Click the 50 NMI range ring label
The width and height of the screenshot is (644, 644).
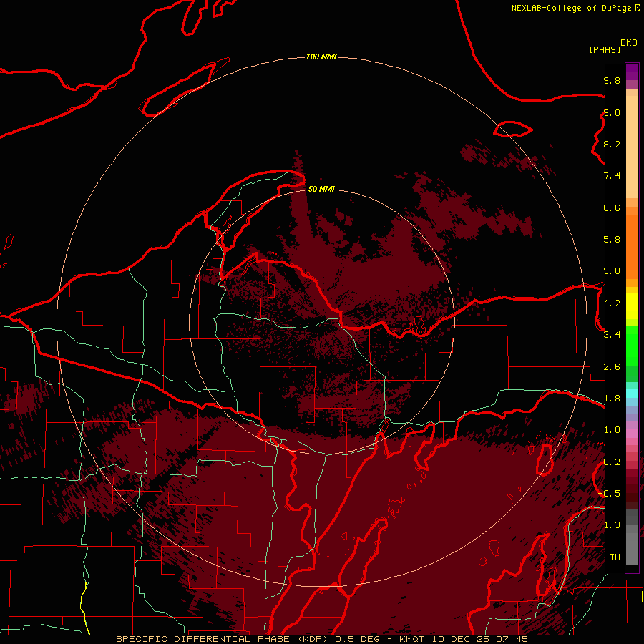(x=321, y=189)
